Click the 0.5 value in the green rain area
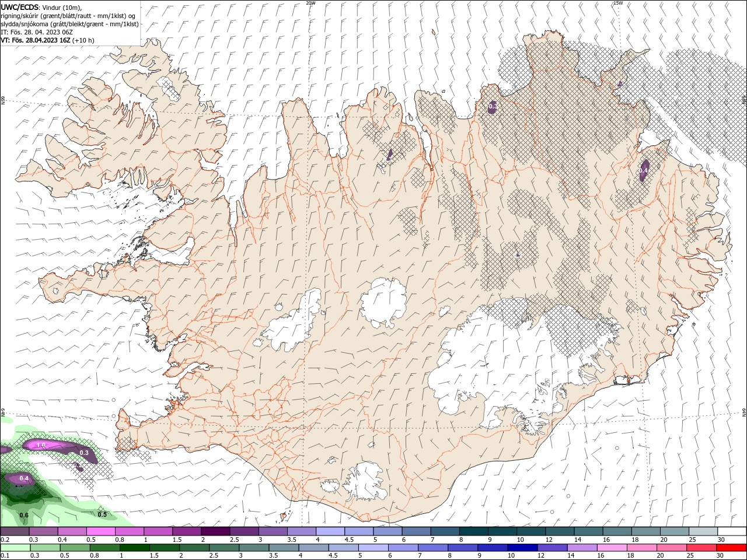Viewport: 747px width, 560px height. coord(102,514)
